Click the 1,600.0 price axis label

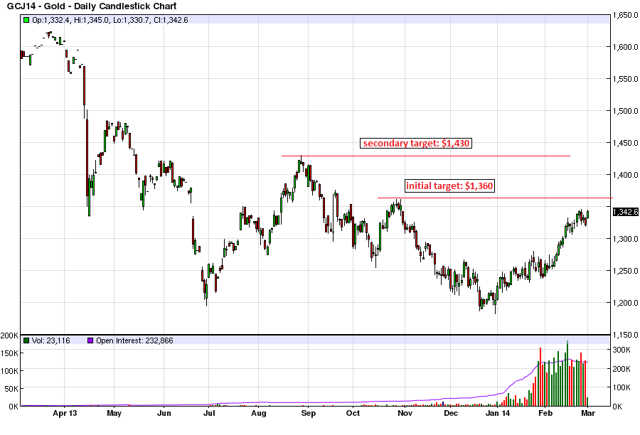point(625,47)
